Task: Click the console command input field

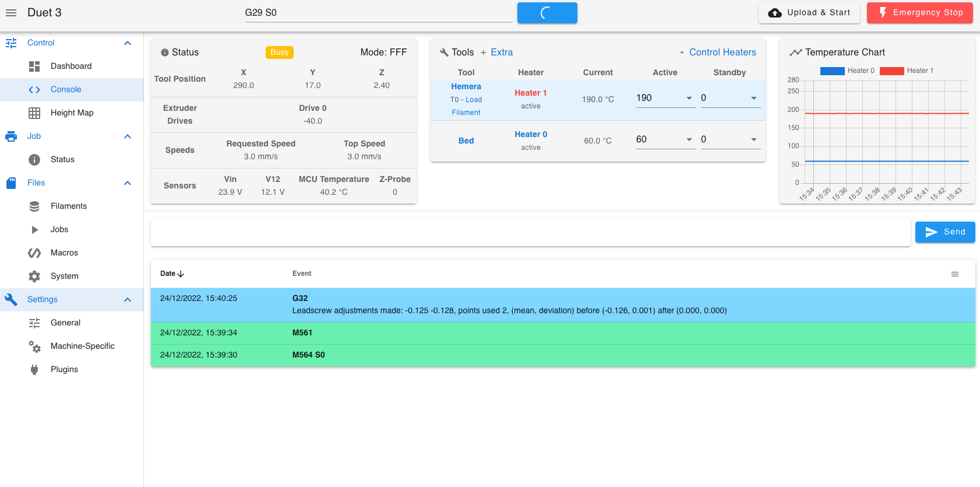Action: coord(531,232)
